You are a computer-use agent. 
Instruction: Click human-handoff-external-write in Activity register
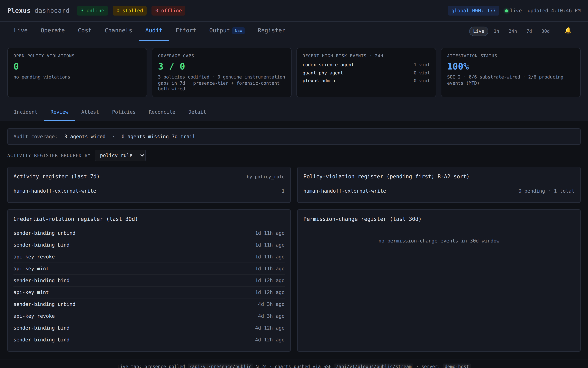pos(55,191)
